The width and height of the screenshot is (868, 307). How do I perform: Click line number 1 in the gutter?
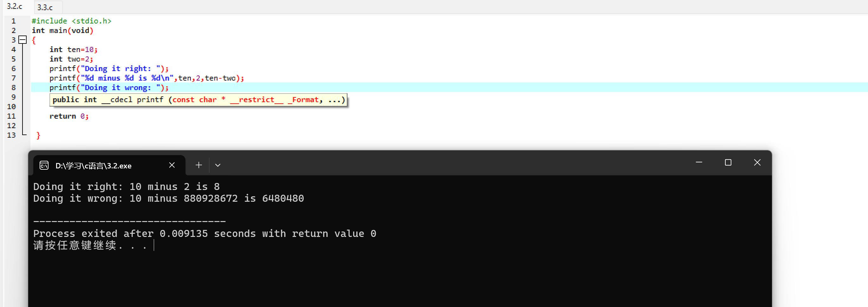(14, 21)
